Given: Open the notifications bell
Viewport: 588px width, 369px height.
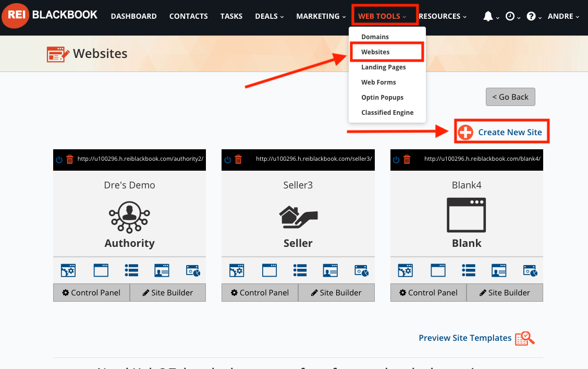Looking at the screenshot, I should tap(488, 16).
